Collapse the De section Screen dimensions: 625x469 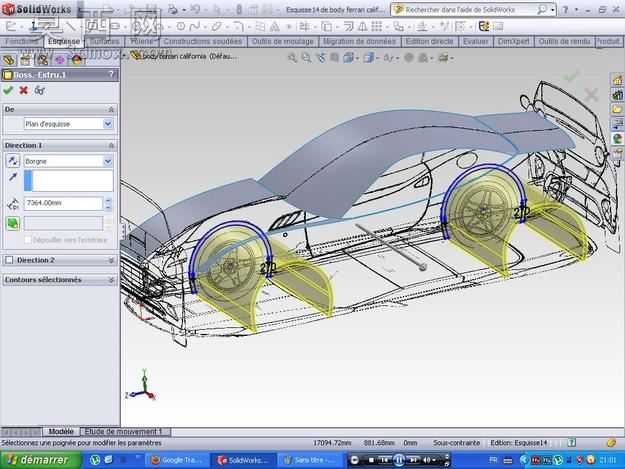click(x=111, y=109)
